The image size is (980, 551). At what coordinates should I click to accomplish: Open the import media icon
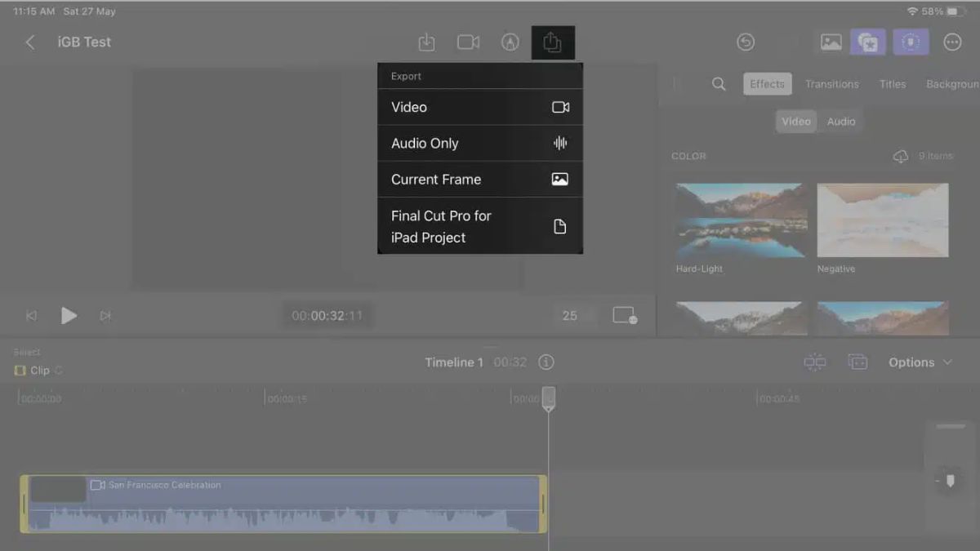tap(426, 42)
